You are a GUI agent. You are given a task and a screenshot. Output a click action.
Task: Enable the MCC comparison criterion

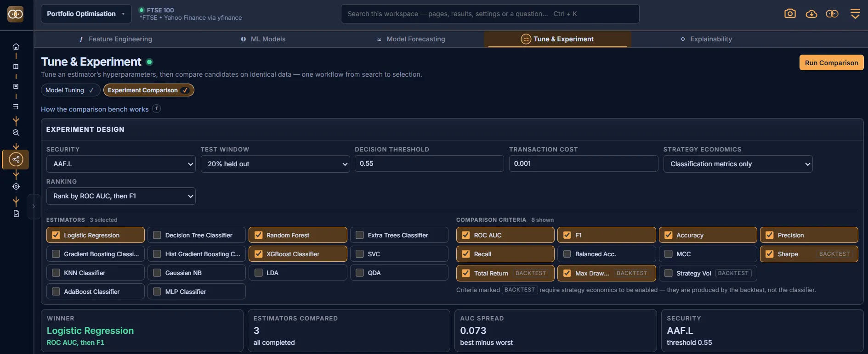click(669, 254)
